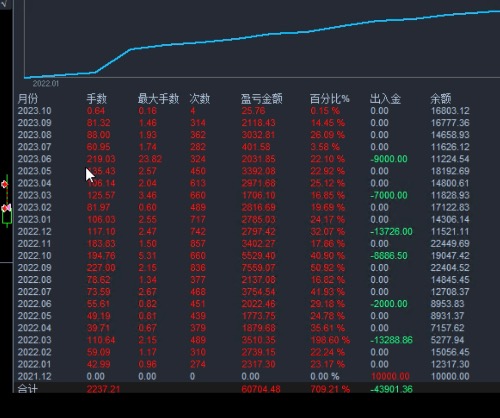This screenshot has height=418, width=500.
Task: Click withdrawal value -13726.00
Action: point(391,231)
